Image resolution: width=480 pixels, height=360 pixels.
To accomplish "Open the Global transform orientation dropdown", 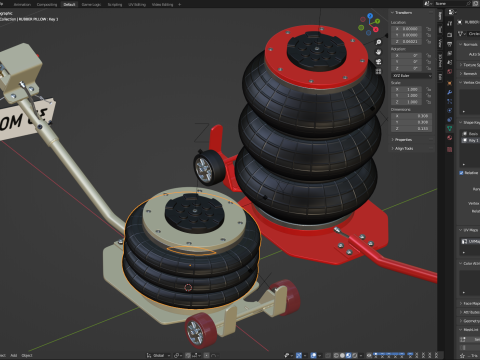I will [x=159, y=355].
